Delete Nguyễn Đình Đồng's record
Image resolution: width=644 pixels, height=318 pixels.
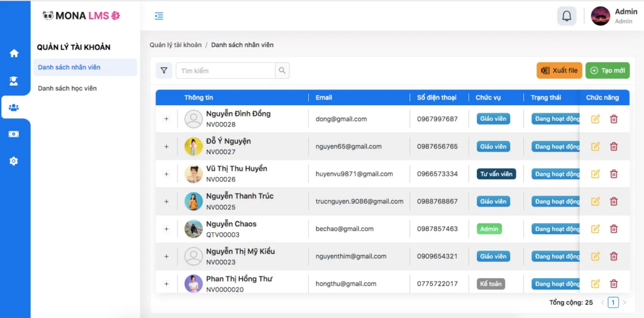tap(614, 119)
